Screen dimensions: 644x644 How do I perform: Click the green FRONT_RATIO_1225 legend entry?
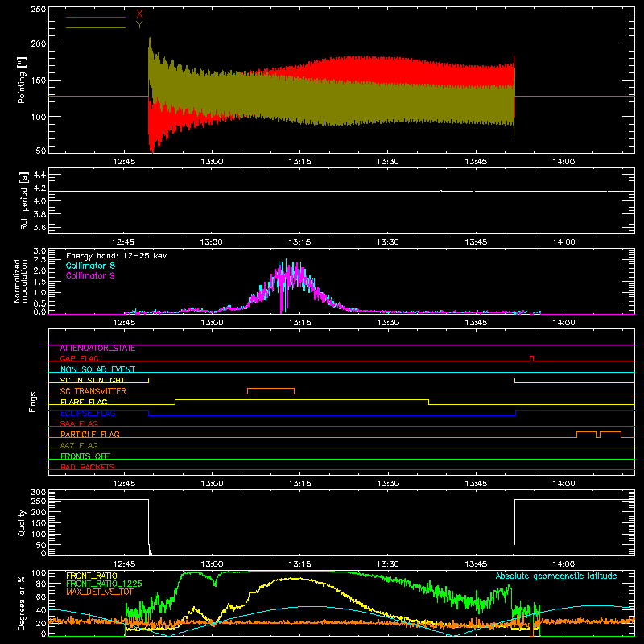[104, 584]
